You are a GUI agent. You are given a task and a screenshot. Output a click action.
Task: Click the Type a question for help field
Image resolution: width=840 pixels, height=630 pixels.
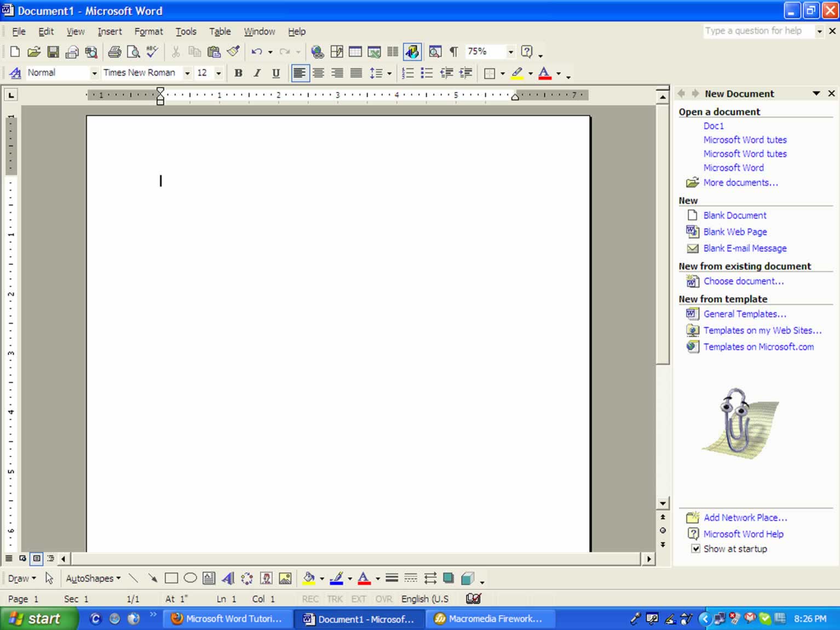[759, 31]
